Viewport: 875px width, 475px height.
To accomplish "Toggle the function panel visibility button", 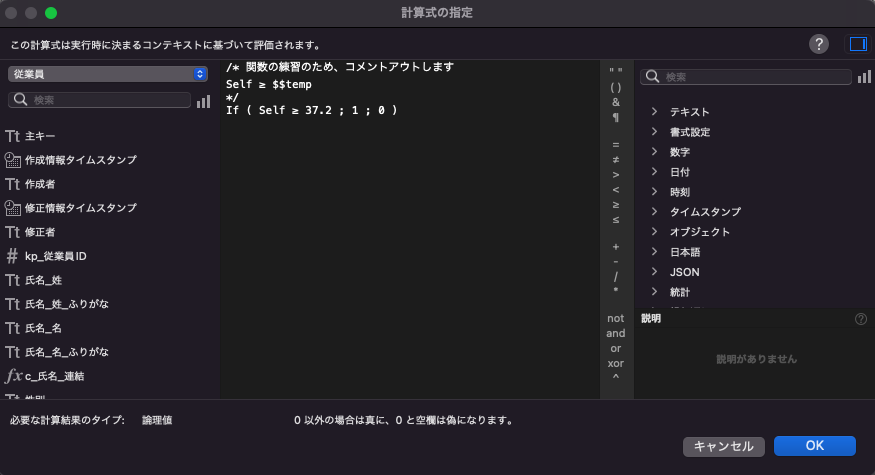I will [857, 44].
